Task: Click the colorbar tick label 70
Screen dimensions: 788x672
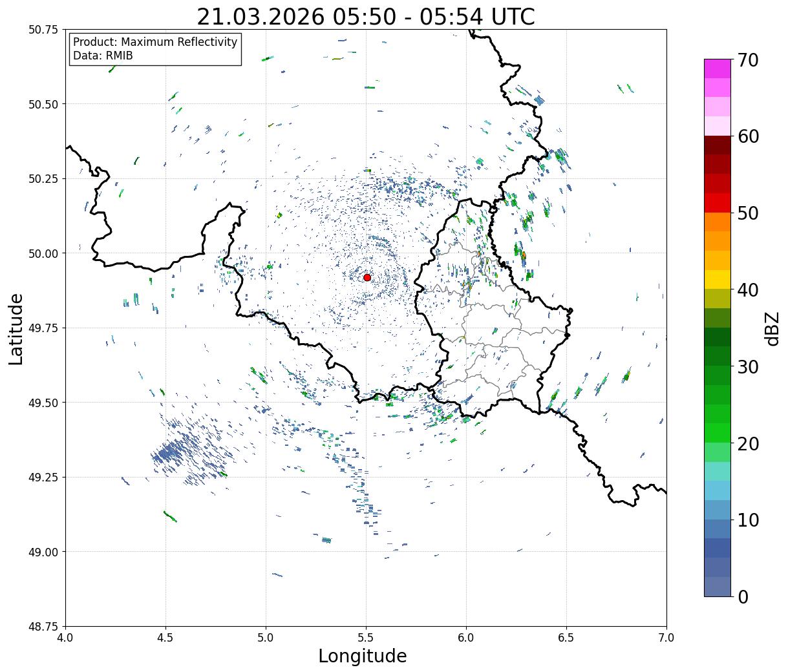Action: [x=747, y=59]
